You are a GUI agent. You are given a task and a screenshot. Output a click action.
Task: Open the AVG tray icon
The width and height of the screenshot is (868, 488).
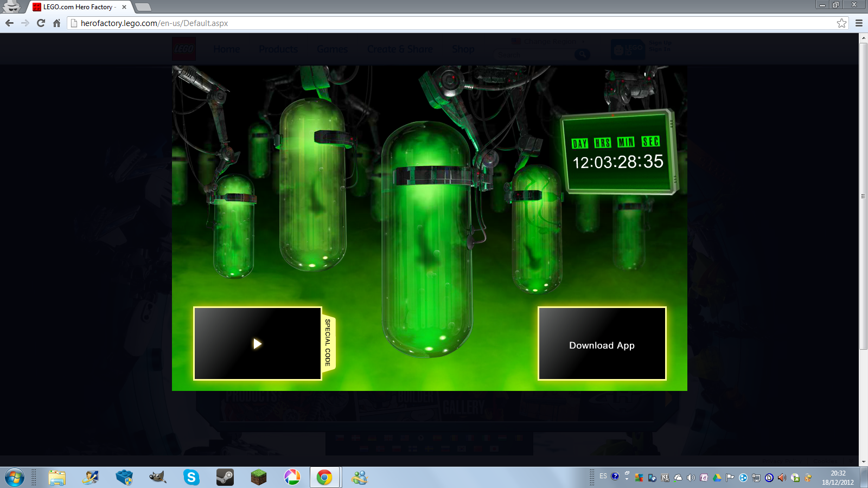(x=639, y=478)
